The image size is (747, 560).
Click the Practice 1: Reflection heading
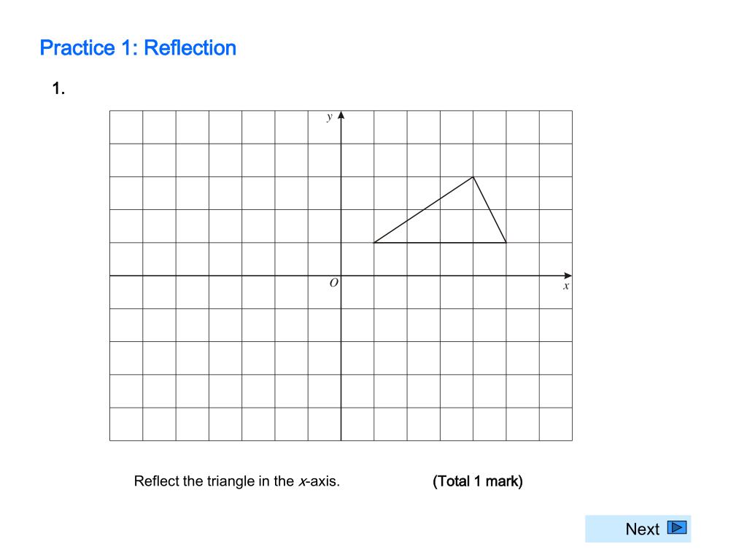(x=138, y=48)
